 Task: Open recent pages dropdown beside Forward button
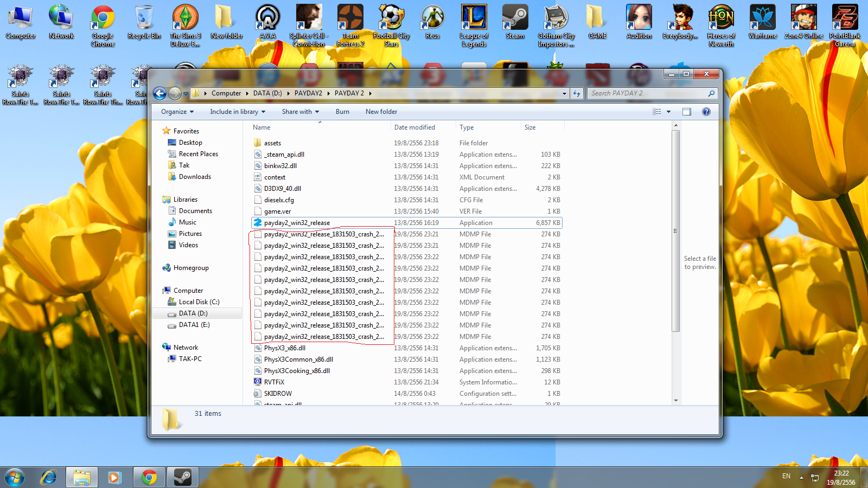pos(186,94)
